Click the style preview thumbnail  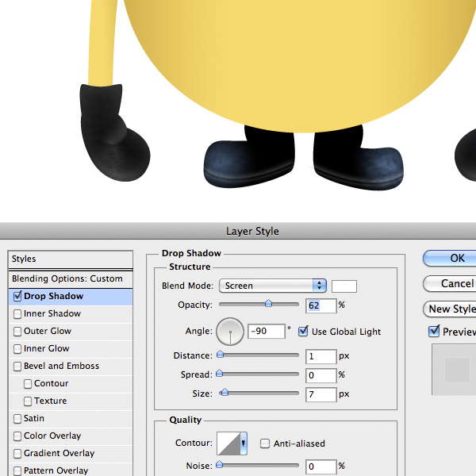coord(456,369)
